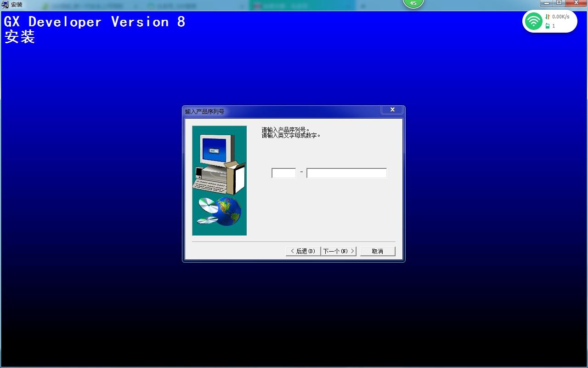588x368 pixels.
Task: Close the 输入产品序列号 dialog with X
Action: (392, 110)
